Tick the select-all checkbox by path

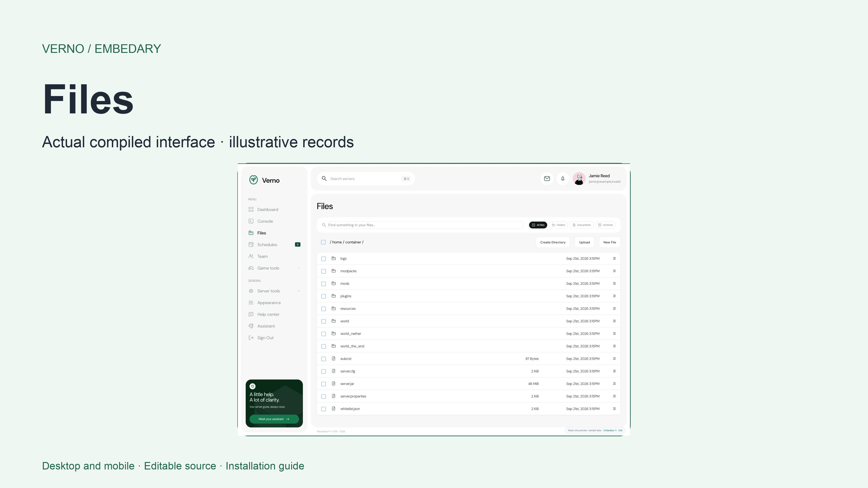[323, 242]
